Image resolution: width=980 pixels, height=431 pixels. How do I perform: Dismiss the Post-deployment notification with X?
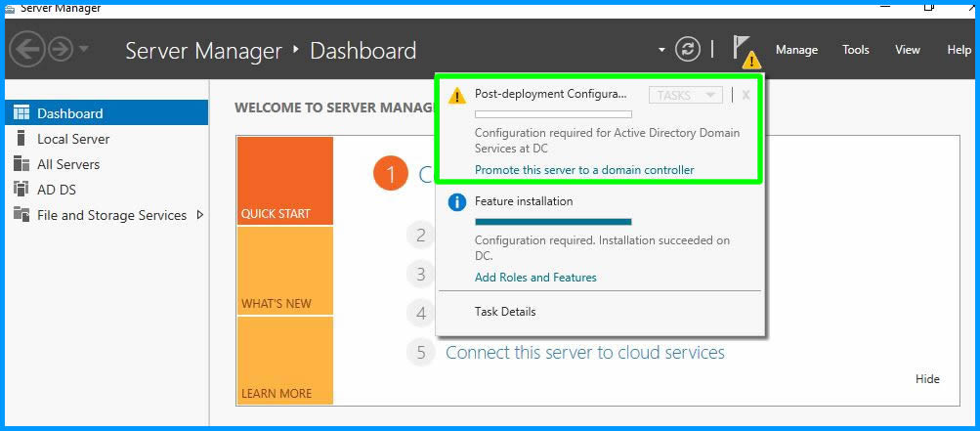coord(746,95)
